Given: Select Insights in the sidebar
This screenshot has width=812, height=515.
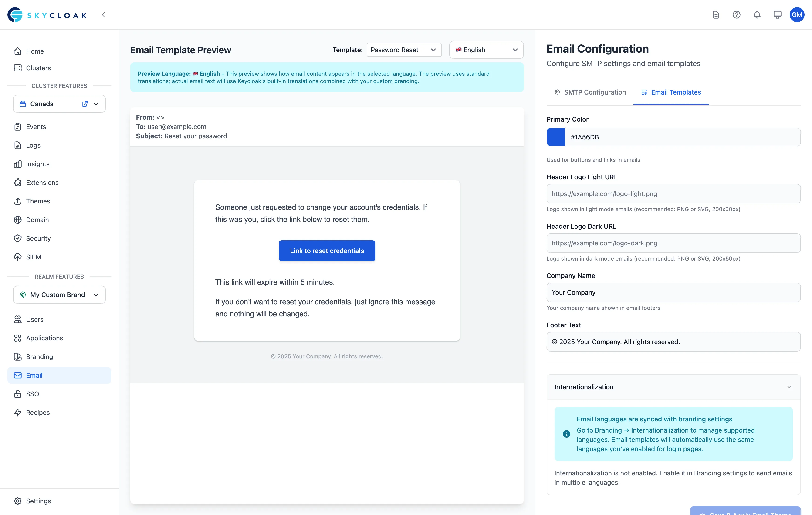Looking at the screenshot, I should [x=37, y=164].
